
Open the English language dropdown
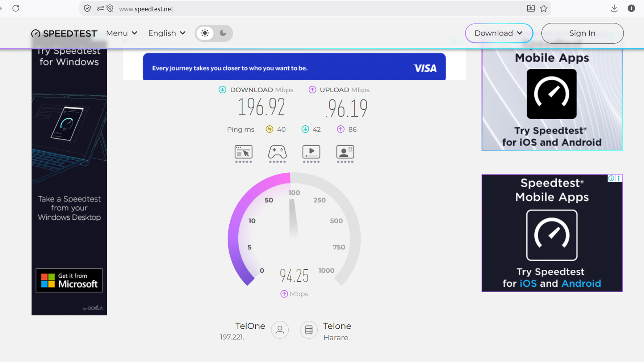coord(167,33)
